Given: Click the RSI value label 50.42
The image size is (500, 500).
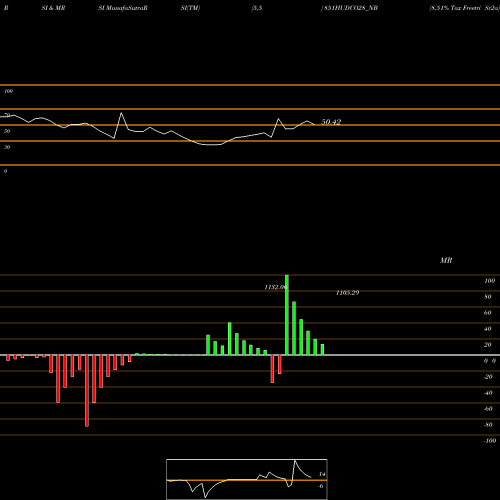Looking at the screenshot, I should click(x=331, y=122).
